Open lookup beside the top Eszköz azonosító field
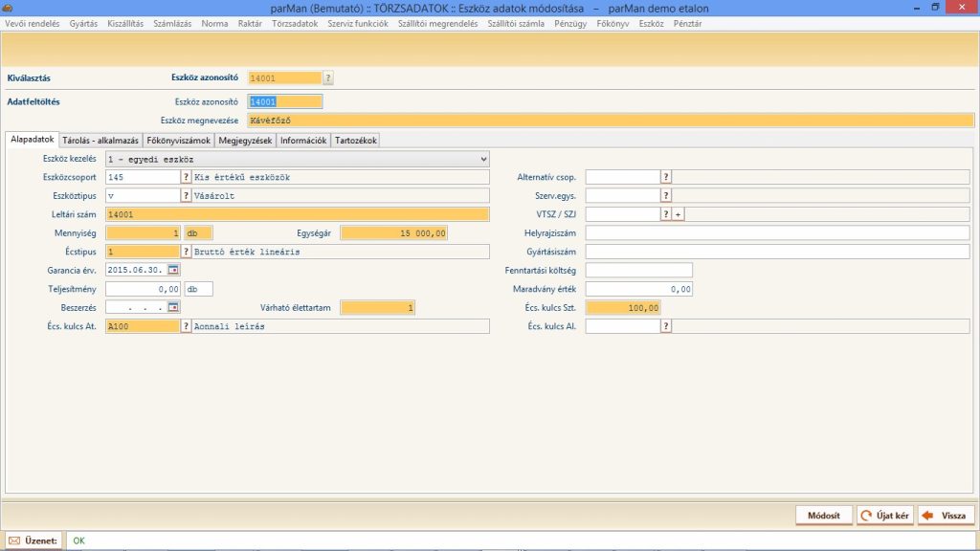The height and width of the screenshot is (551, 980). point(328,78)
